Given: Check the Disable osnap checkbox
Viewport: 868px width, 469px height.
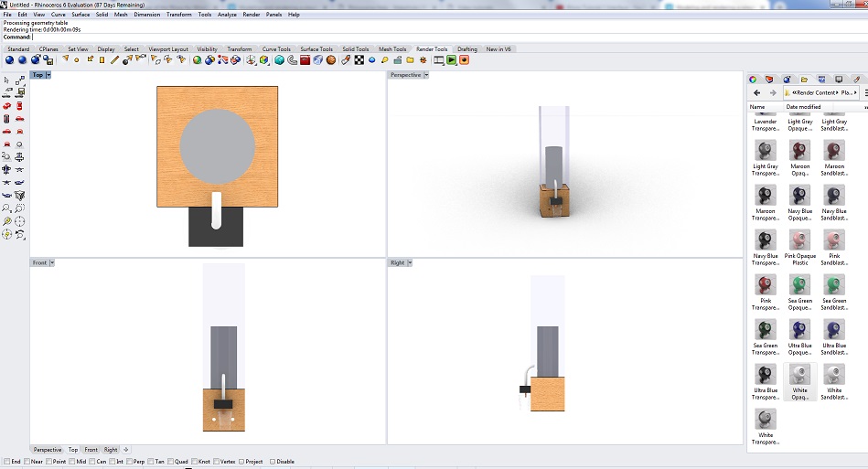Looking at the screenshot, I should (x=273, y=462).
